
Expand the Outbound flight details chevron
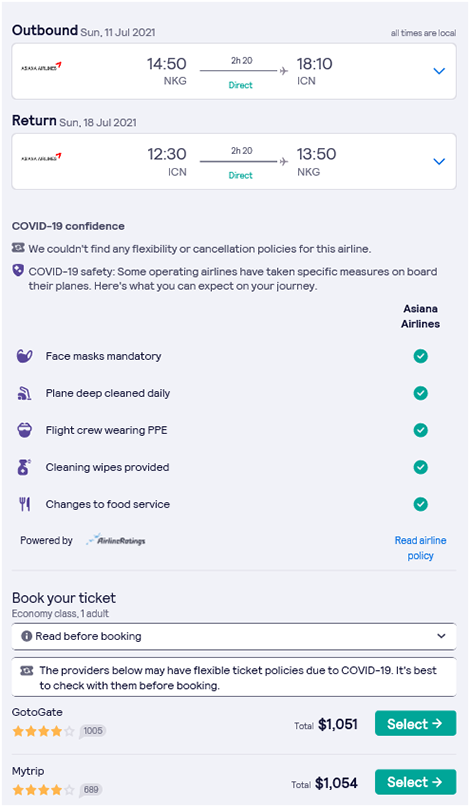pyautogui.click(x=439, y=71)
